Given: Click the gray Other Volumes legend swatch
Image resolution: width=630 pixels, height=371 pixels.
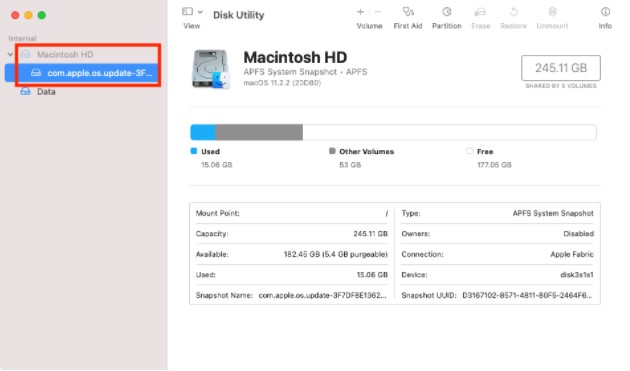Looking at the screenshot, I should (x=332, y=151).
